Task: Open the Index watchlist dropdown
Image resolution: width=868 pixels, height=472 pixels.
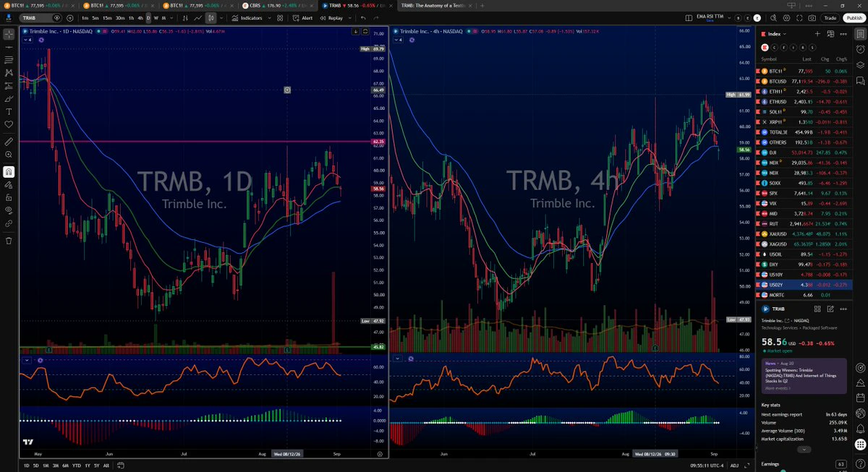Action: point(778,33)
